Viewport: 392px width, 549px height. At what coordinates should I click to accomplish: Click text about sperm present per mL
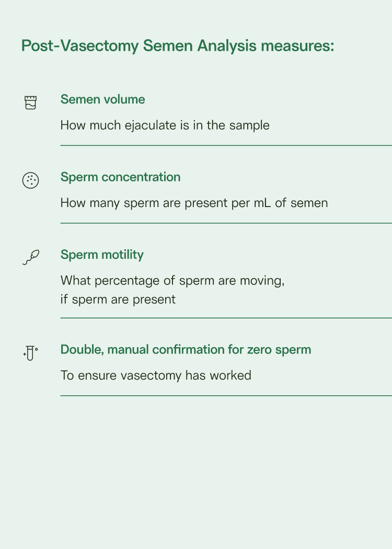[x=194, y=203]
